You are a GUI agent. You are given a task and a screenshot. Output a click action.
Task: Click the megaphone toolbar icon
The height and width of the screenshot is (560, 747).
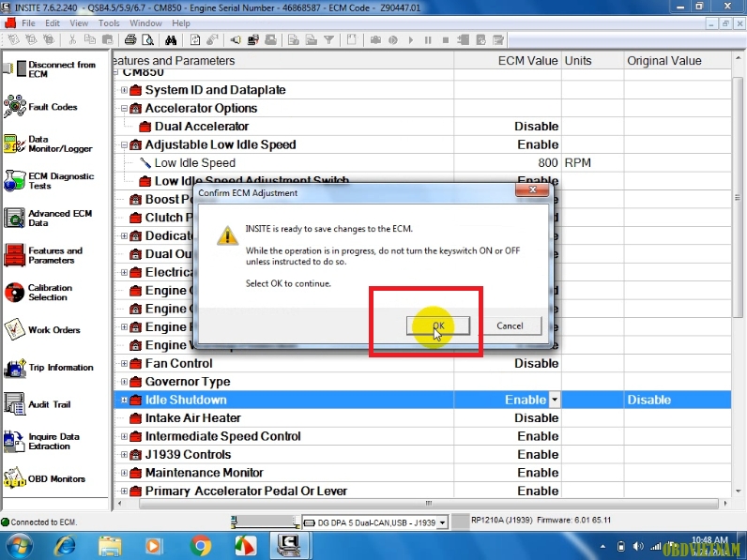point(236,40)
